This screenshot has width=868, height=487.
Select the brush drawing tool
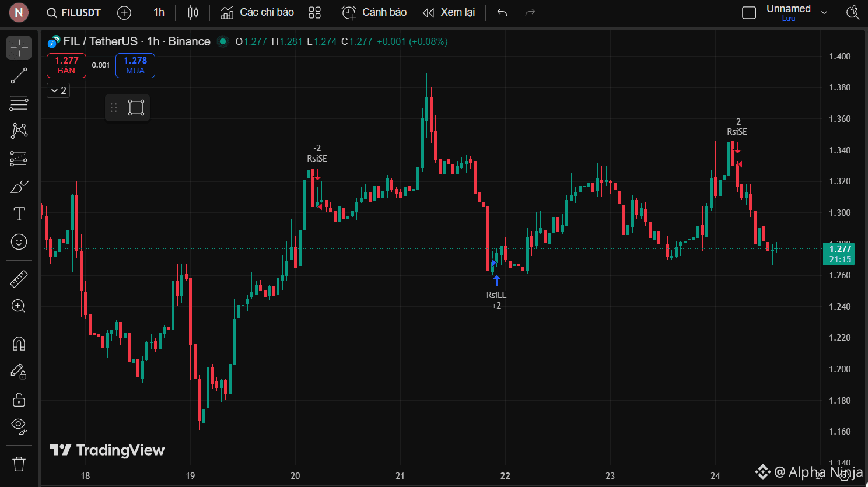click(x=19, y=187)
